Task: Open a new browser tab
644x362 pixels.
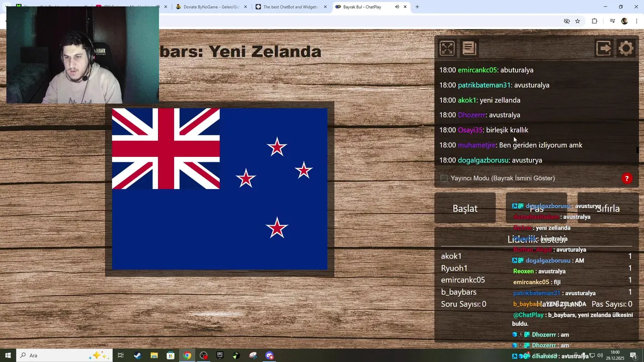Action: point(417,7)
